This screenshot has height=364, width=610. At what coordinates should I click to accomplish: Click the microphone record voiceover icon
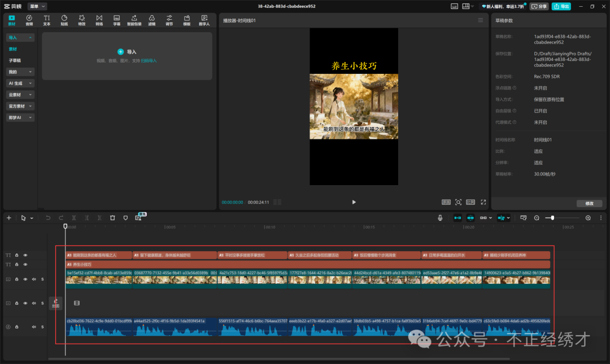(x=440, y=218)
